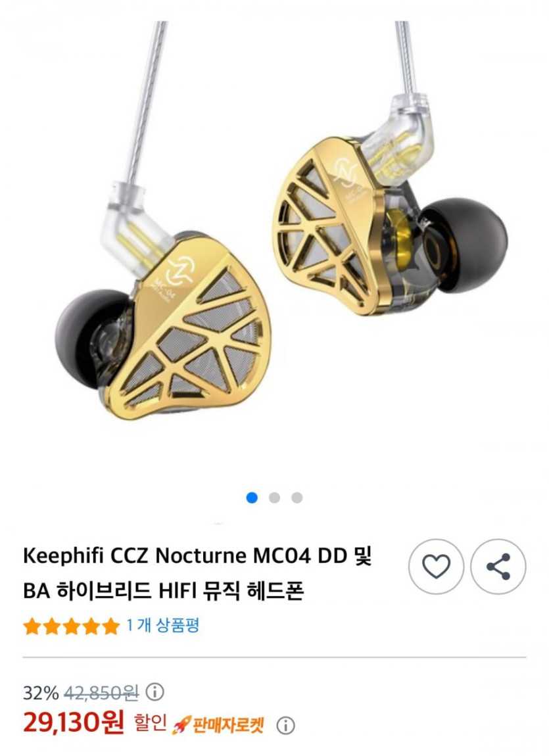Switch to the third image dot

(x=297, y=498)
